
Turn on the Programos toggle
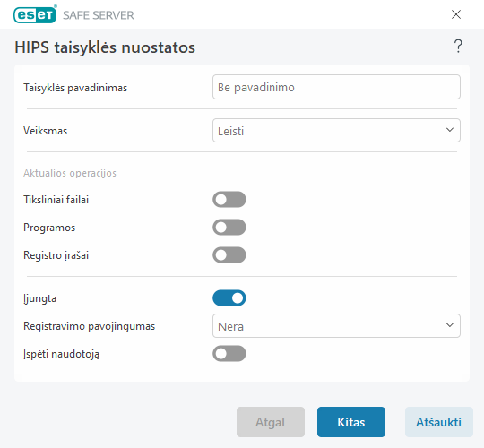coord(229,227)
